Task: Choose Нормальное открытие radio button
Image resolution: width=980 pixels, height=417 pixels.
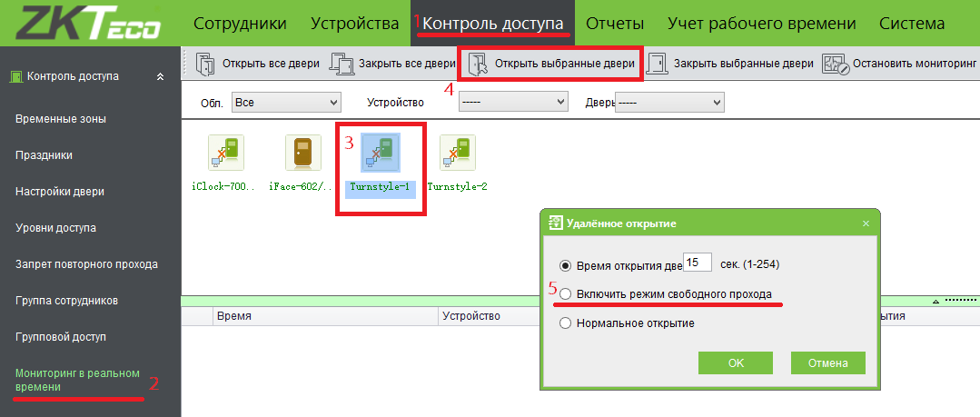Action: coord(566,323)
